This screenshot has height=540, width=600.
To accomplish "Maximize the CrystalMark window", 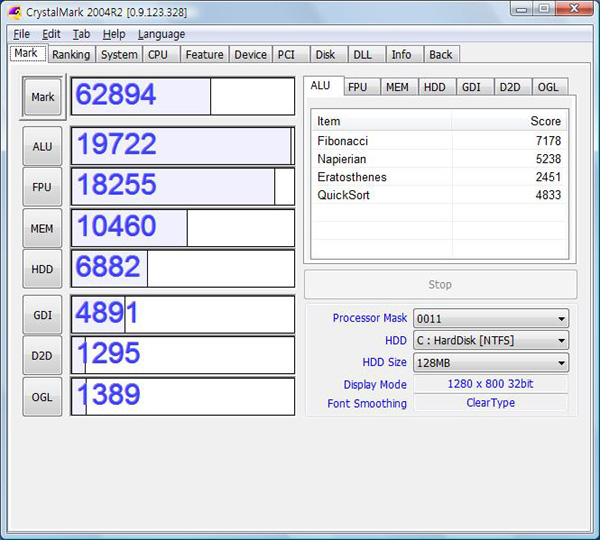I will (x=544, y=9).
